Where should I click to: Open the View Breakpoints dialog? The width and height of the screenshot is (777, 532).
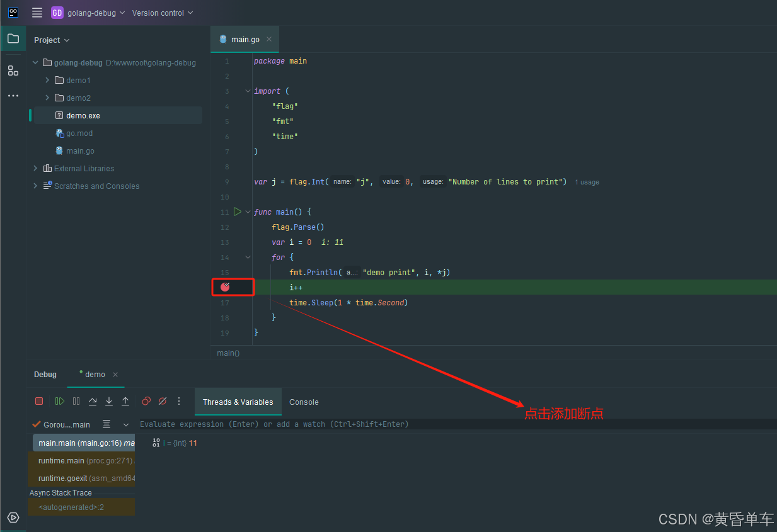[x=146, y=401]
